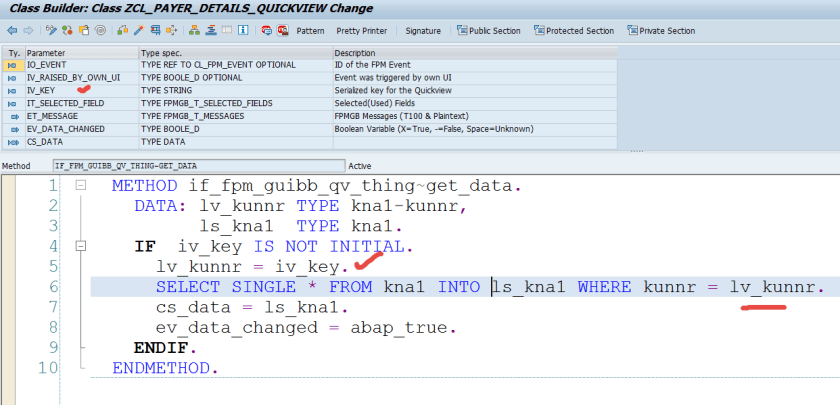The width and height of the screenshot is (840, 405).
Task: Click the Type spec. column header
Action: click(x=235, y=53)
